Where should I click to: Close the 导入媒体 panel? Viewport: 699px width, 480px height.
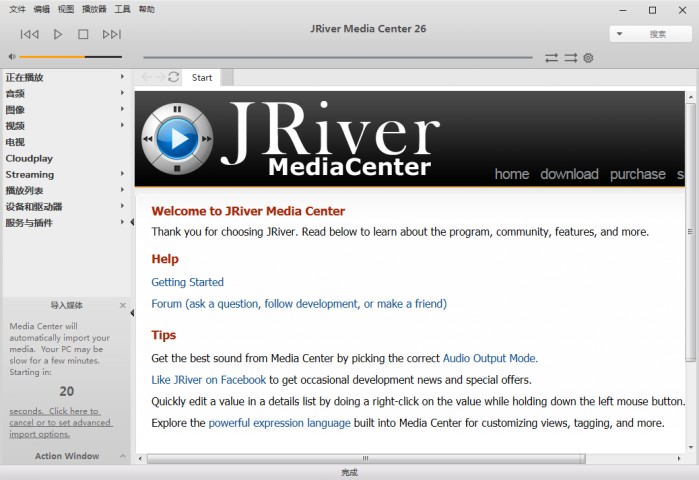[123, 305]
